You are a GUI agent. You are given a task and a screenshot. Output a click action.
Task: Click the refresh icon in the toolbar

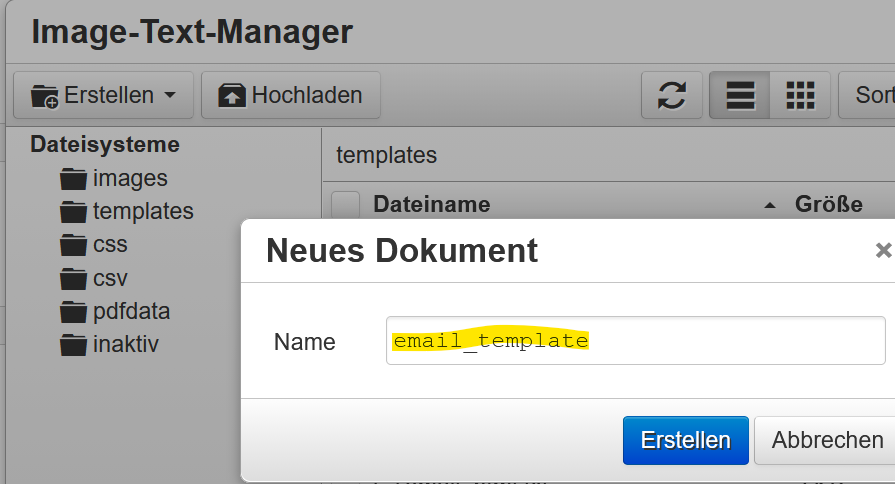click(672, 96)
